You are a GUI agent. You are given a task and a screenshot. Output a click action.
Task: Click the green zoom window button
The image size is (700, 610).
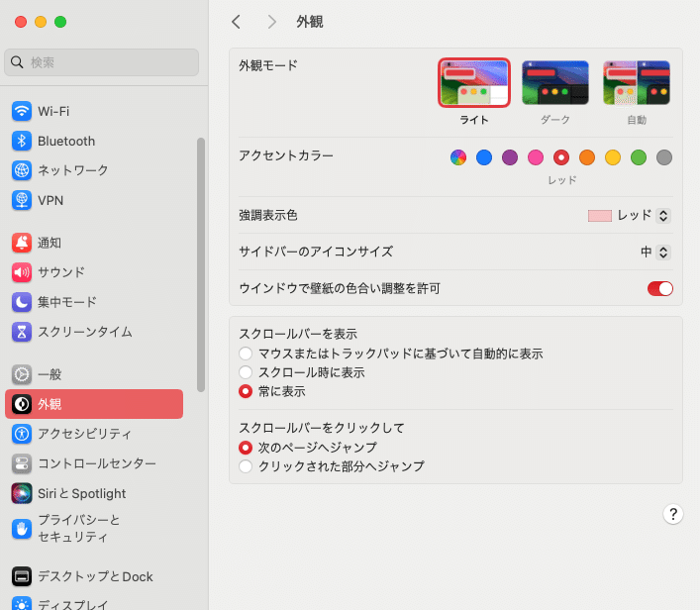pyautogui.click(x=60, y=22)
